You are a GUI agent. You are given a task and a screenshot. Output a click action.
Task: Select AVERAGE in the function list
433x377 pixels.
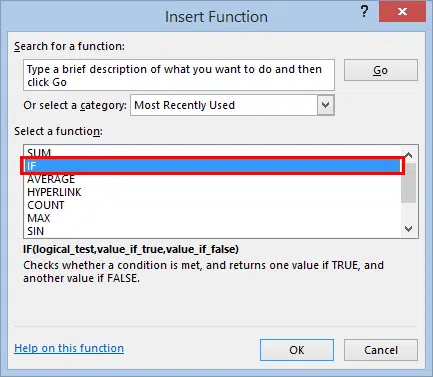[x=212, y=179]
